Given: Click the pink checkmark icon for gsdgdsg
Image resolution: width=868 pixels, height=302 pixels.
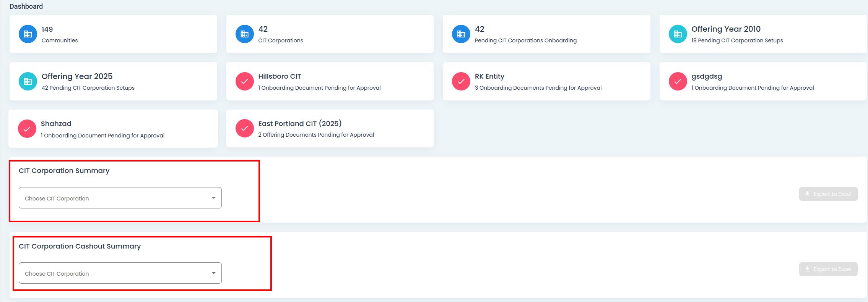Looking at the screenshot, I should [678, 81].
